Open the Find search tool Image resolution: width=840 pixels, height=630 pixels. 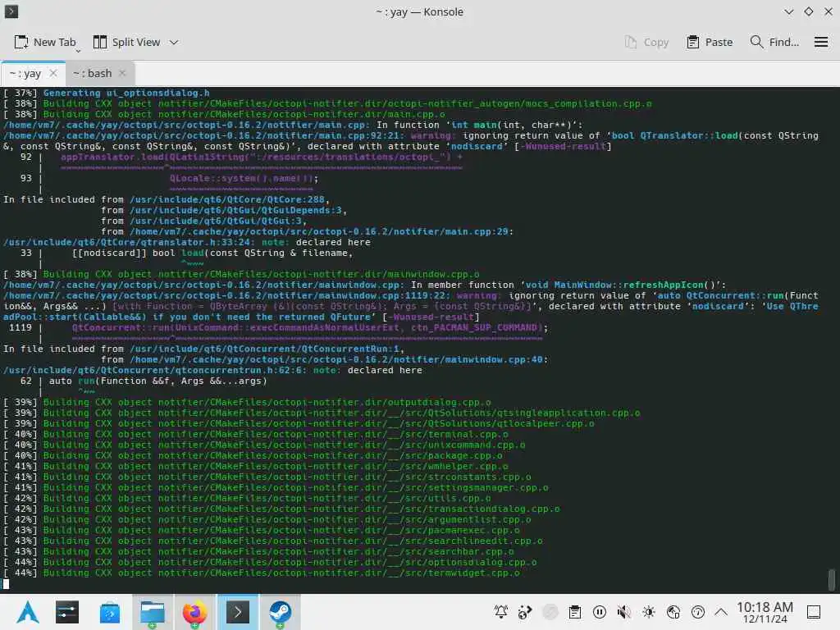click(x=774, y=43)
